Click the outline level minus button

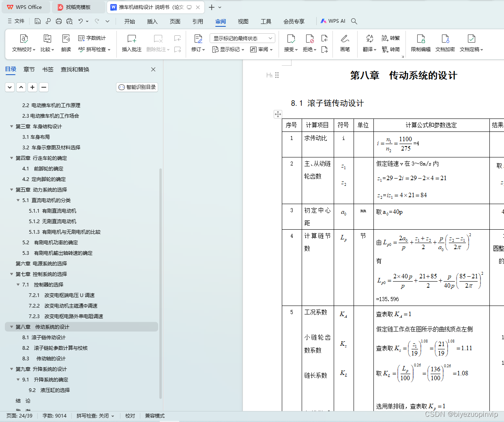tap(44, 87)
